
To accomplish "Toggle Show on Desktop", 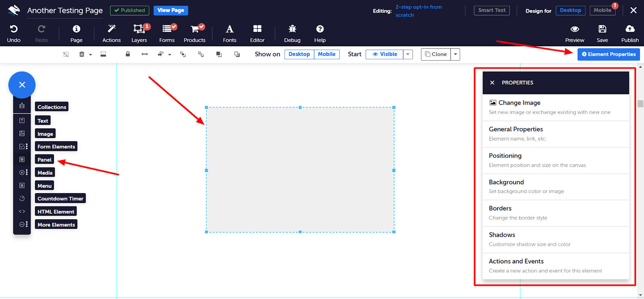I will [x=299, y=54].
